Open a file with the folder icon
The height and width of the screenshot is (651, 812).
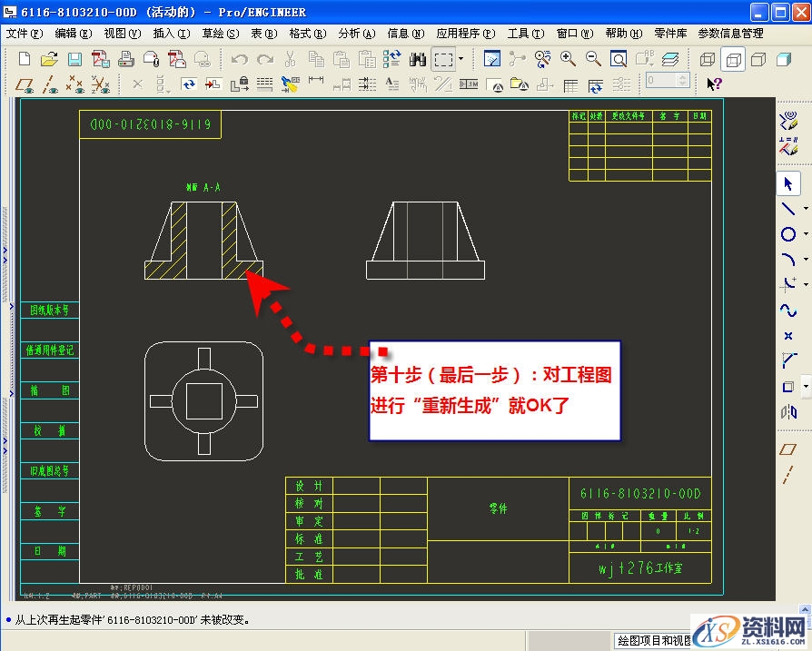pyautogui.click(x=49, y=59)
